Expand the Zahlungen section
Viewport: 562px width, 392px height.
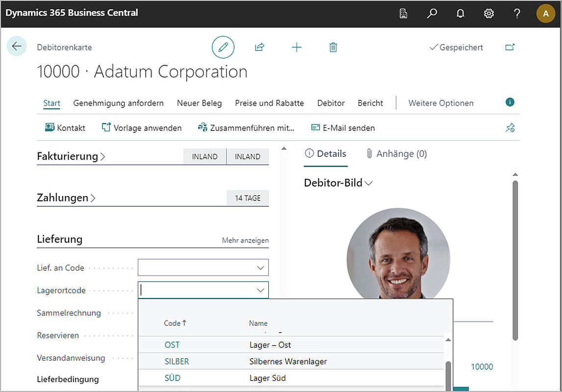pos(66,198)
